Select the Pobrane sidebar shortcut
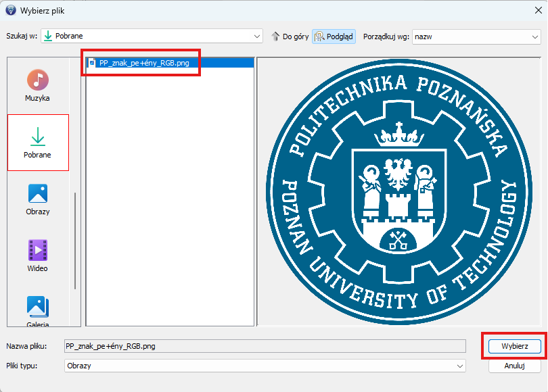The image size is (548, 392). pyautogui.click(x=38, y=143)
